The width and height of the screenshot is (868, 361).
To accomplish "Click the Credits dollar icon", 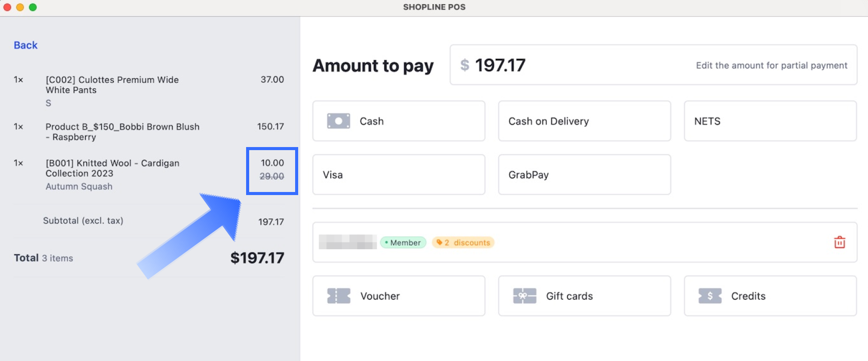I will [x=710, y=296].
